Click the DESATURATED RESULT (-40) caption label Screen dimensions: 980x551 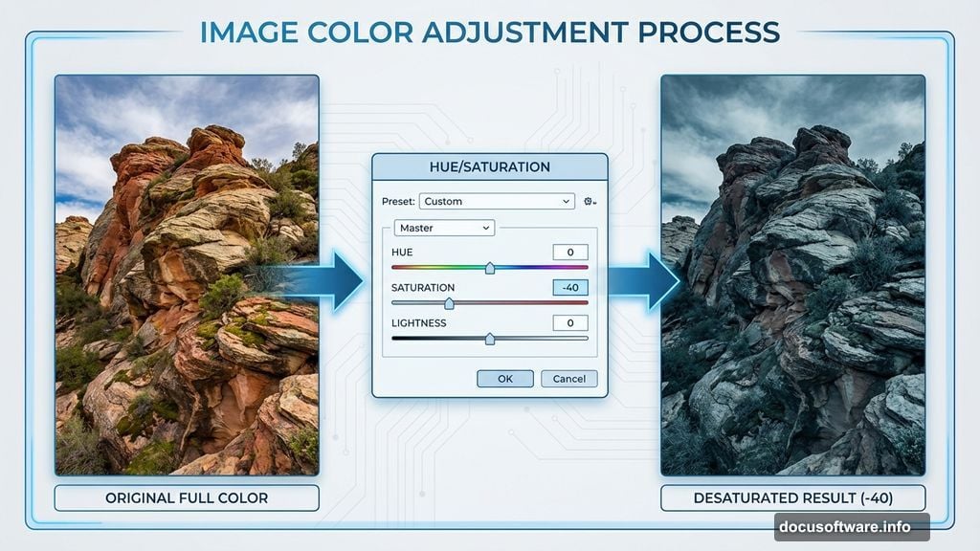coord(792,497)
